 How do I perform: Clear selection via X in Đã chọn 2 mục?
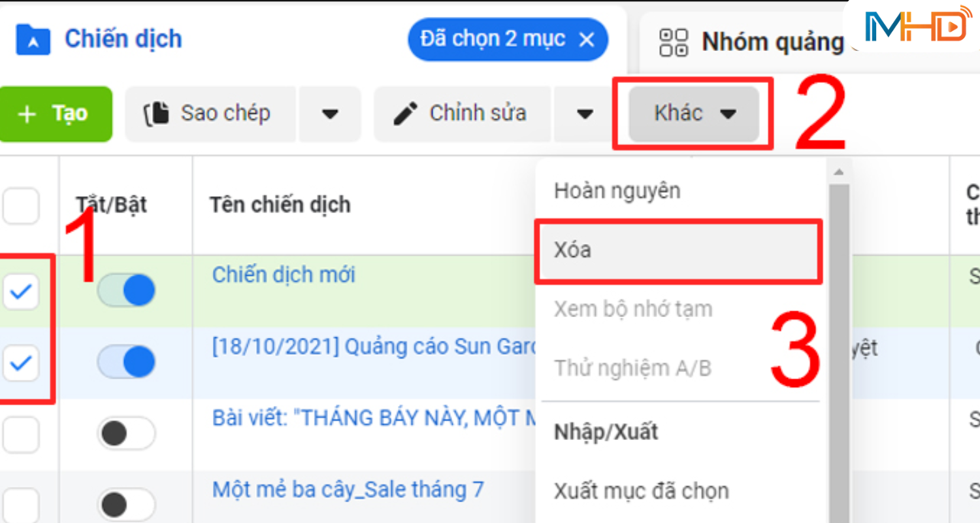(587, 39)
